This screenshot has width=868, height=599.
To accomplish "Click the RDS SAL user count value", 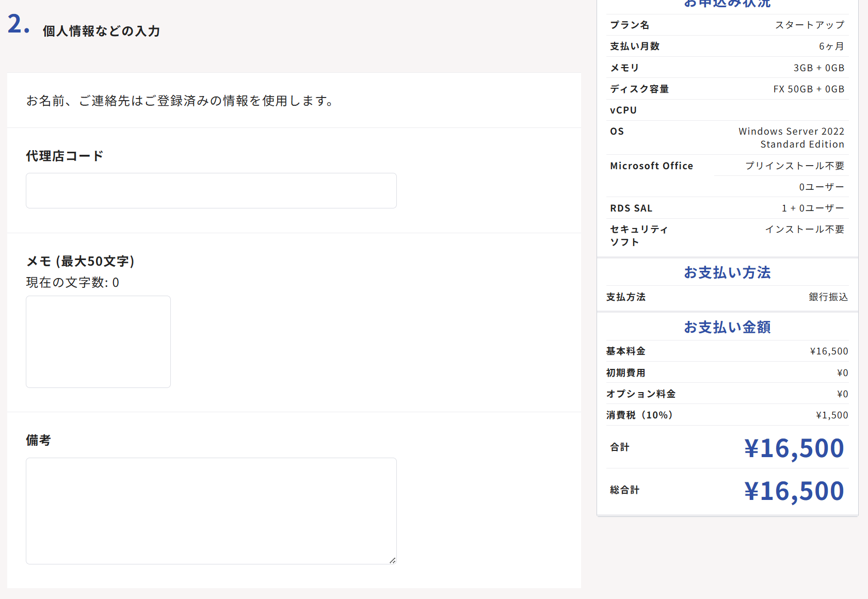I will coord(813,208).
